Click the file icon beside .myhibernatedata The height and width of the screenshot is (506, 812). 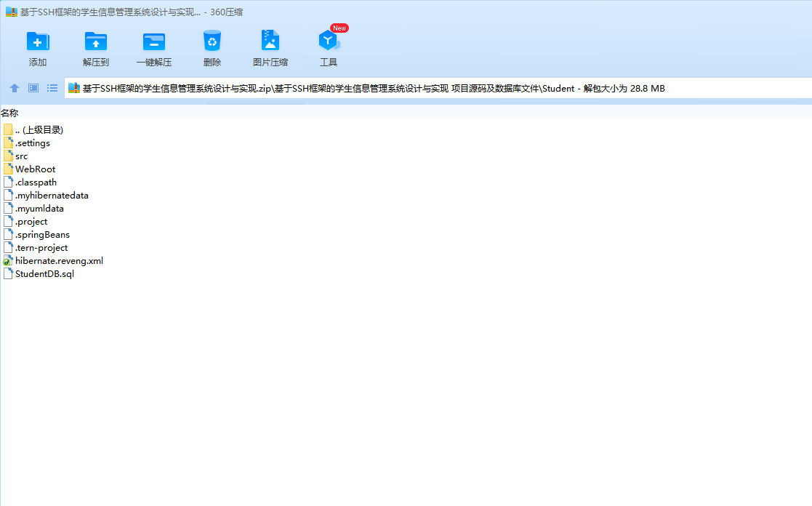click(x=8, y=196)
